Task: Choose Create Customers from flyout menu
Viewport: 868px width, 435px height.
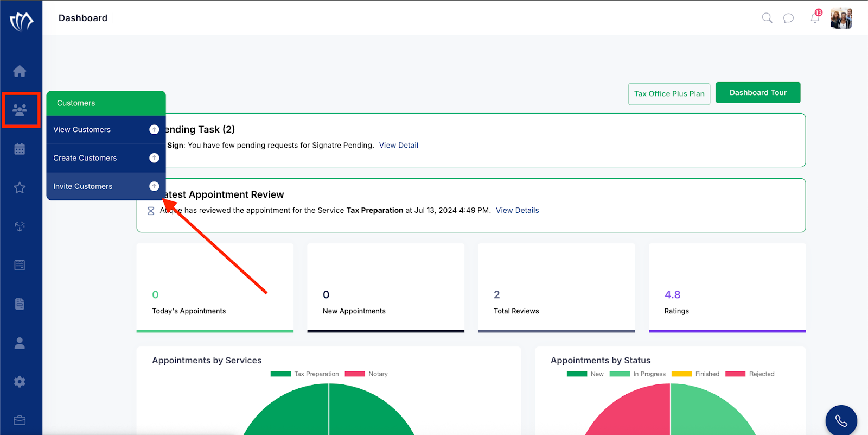Action: click(x=106, y=158)
